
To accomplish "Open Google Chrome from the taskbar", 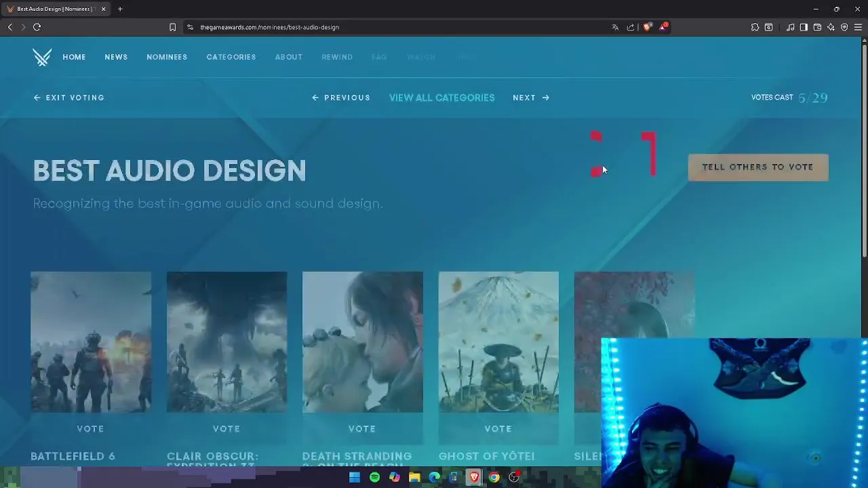I will point(494,477).
